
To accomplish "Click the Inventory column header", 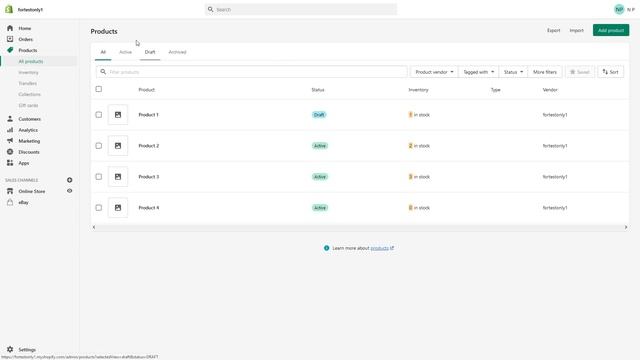I will click(x=418, y=90).
